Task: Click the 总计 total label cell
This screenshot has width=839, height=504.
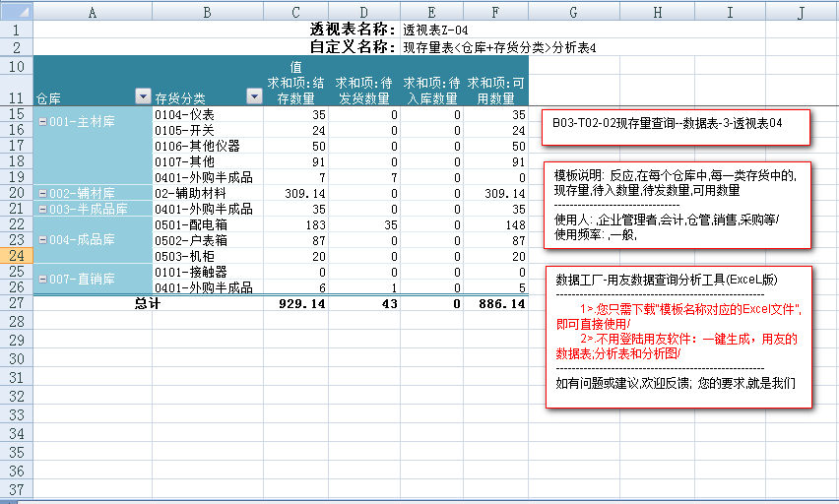Action: click(x=148, y=304)
